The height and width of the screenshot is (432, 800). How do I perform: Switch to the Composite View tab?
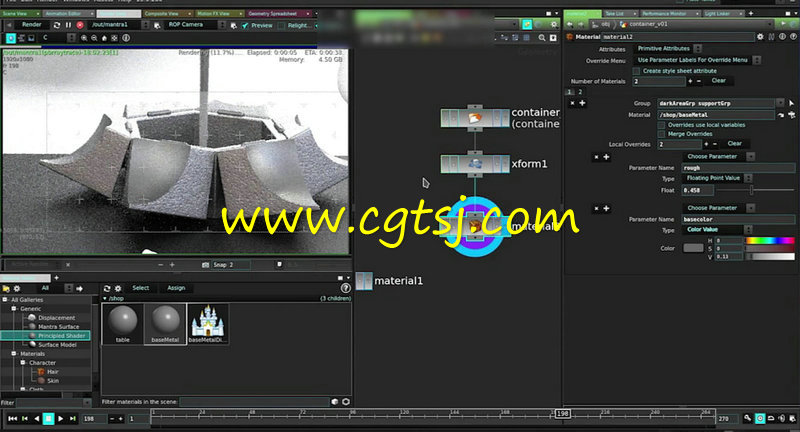pyautogui.click(x=167, y=14)
